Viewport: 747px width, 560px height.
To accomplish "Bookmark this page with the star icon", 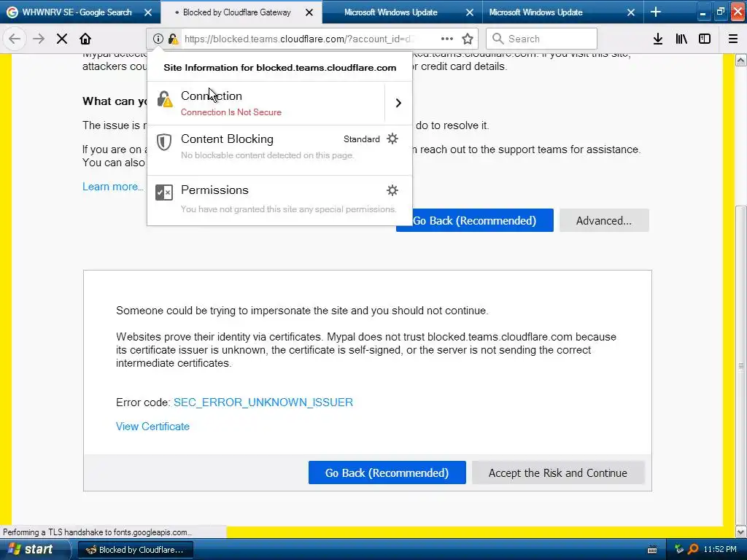I will (468, 39).
